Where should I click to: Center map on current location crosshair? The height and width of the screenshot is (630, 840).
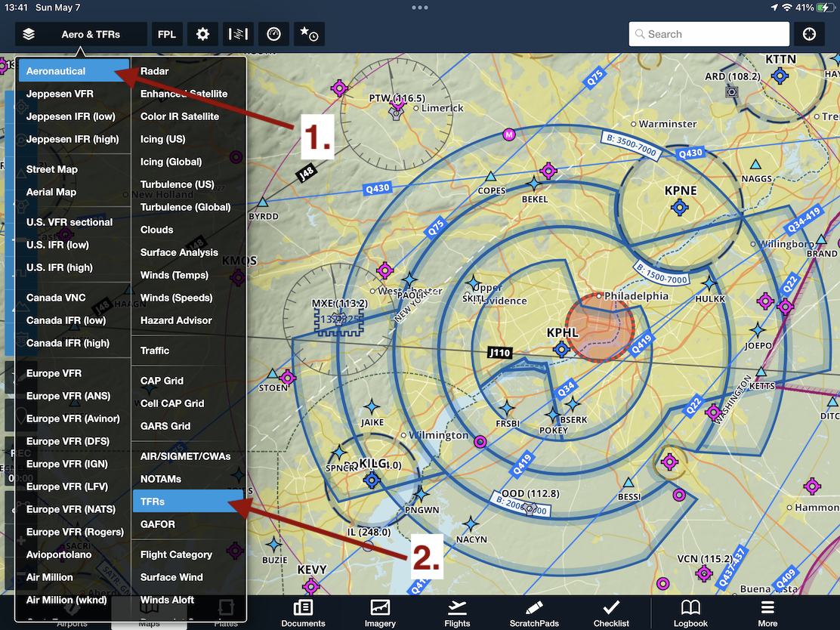coord(809,34)
